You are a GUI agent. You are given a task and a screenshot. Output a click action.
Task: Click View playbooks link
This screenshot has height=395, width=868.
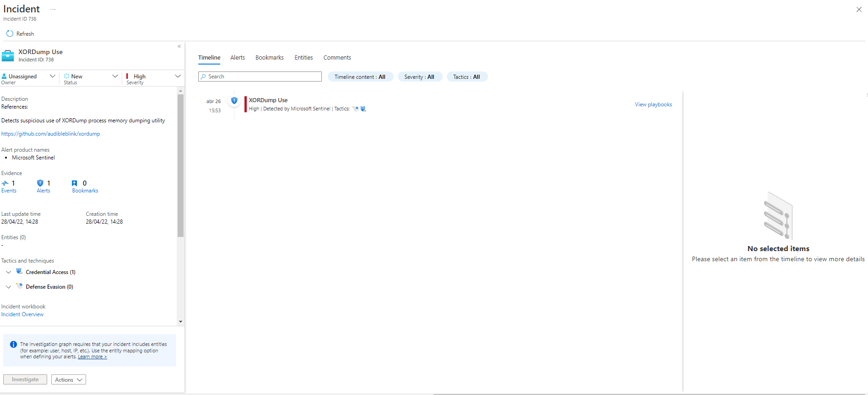[x=653, y=104]
